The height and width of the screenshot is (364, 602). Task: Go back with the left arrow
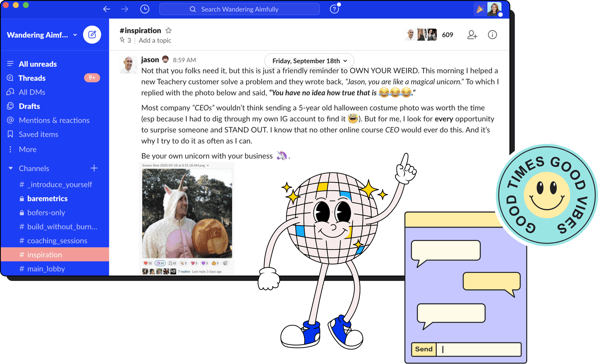point(106,9)
